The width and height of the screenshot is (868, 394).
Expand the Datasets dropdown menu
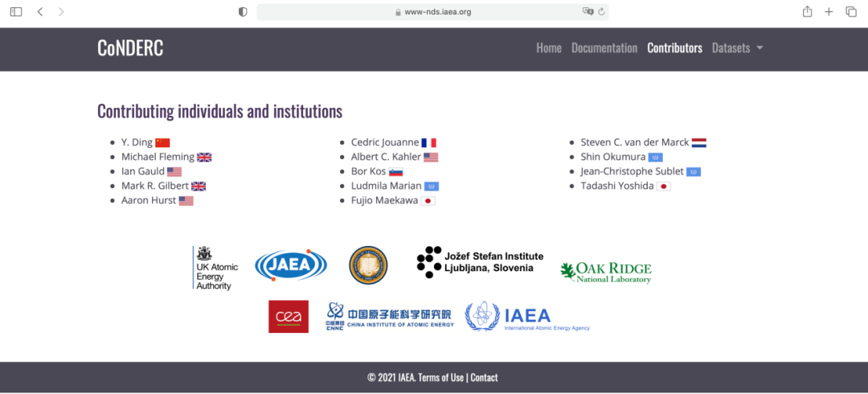pyautogui.click(x=737, y=48)
